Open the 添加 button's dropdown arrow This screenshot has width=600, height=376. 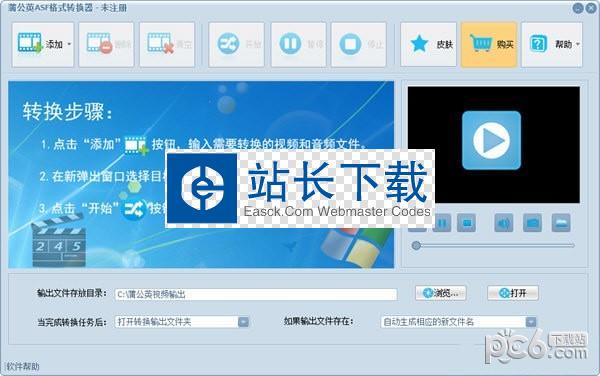(69, 44)
